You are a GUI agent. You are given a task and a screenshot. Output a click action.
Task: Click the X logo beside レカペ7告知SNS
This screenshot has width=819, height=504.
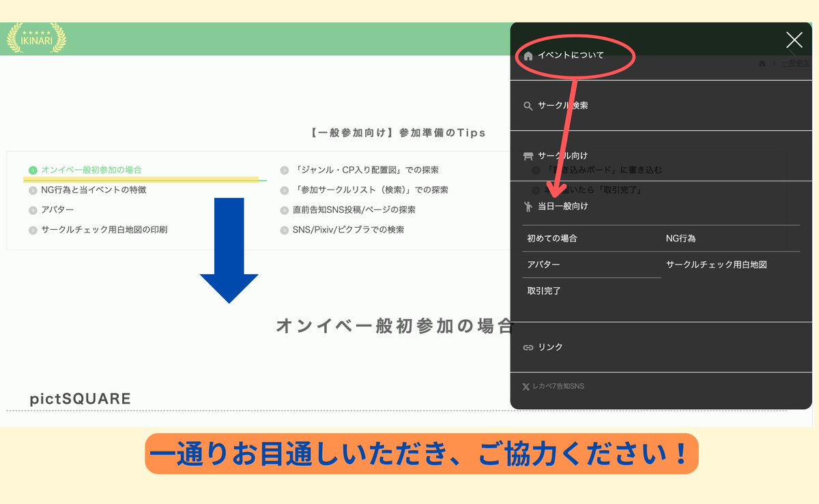(x=526, y=387)
